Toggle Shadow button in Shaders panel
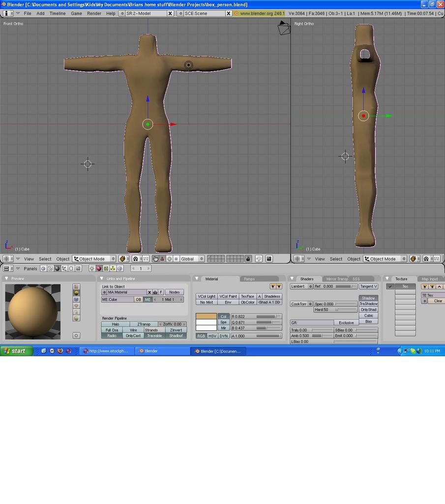The width and height of the screenshot is (445, 504). [368, 298]
